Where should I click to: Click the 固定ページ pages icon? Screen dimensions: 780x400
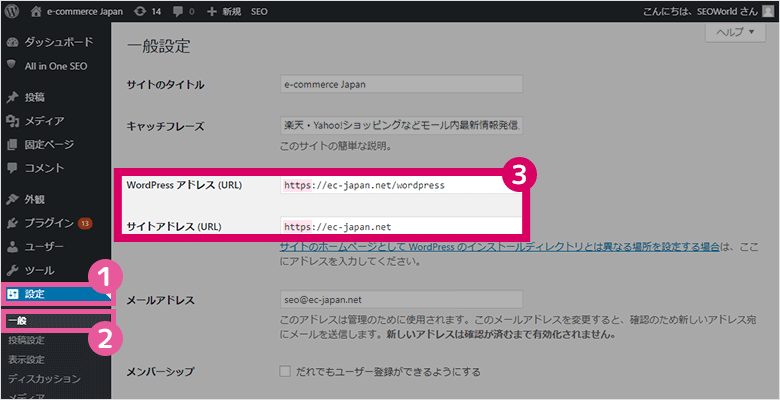tap(13, 145)
